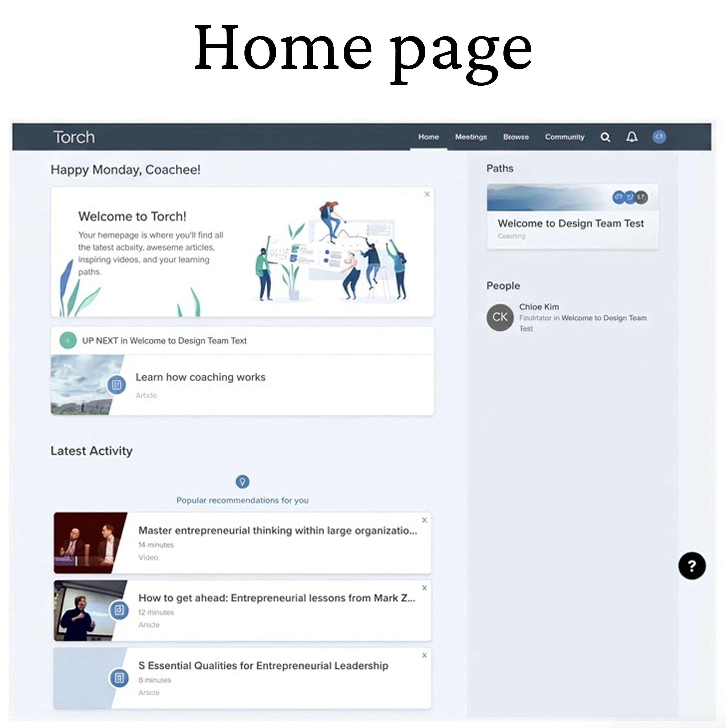Dismiss the 'How to get ahead' recommendation
This screenshot has width=726, height=728.
point(425,588)
